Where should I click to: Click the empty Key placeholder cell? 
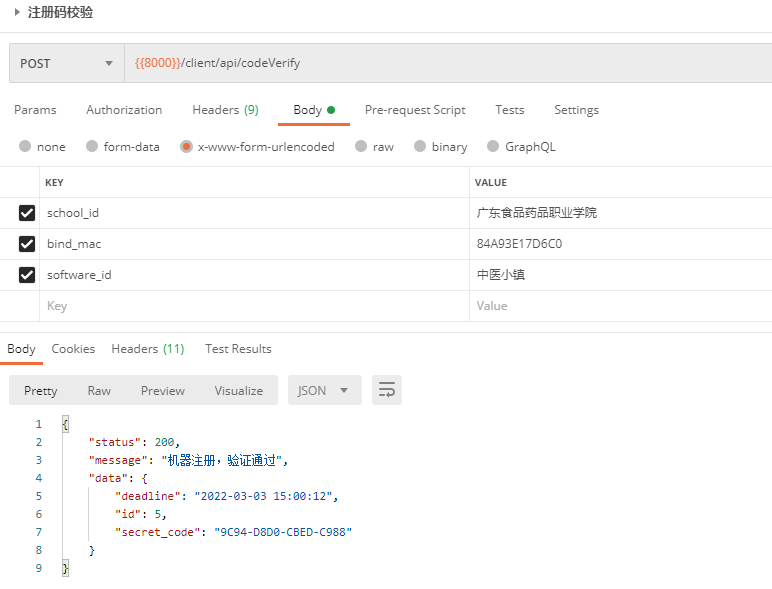pos(250,306)
